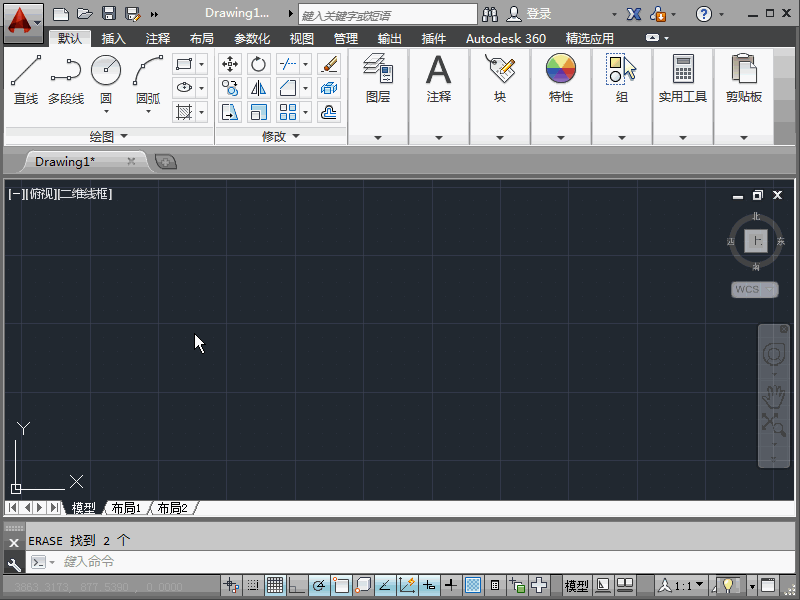Switch to the Insert (插入) ribbon tab
The width and height of the screenshot is (800, 600).
point(114,39)
